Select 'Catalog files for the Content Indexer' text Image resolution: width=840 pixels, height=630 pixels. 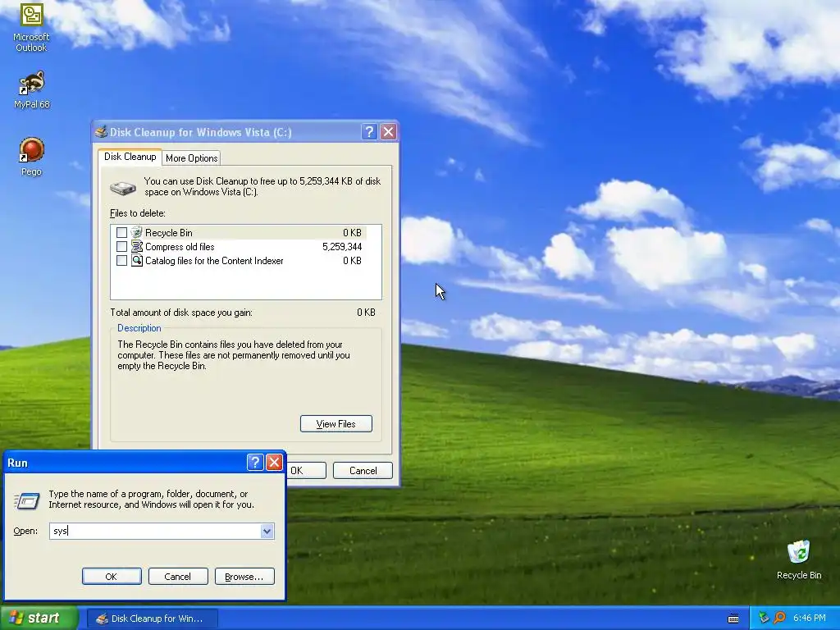point(214,260)
